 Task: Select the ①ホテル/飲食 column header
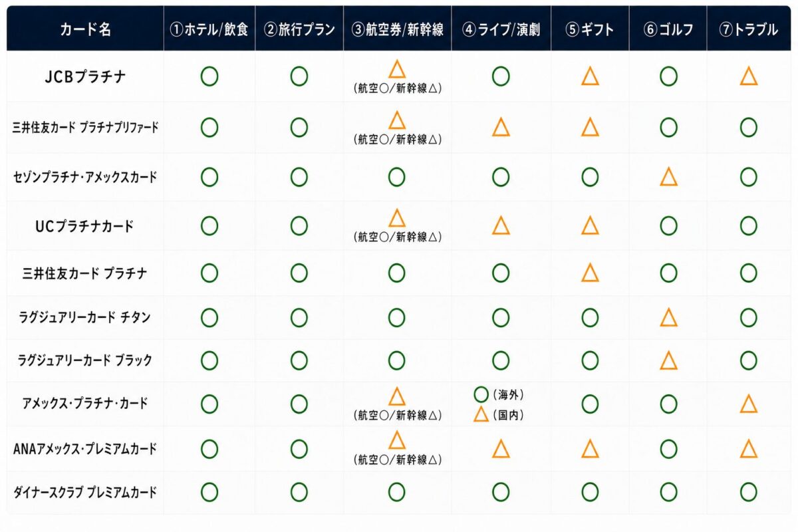209,30
